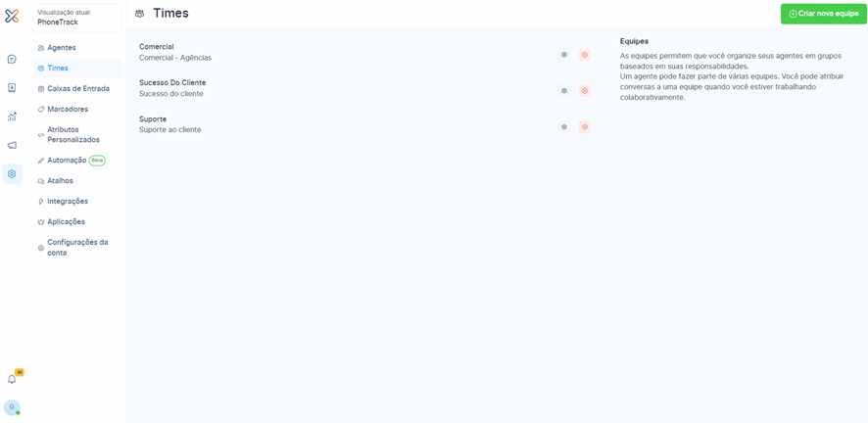
Task: Delete the Comercial team
Action: [x=585, y=55]
